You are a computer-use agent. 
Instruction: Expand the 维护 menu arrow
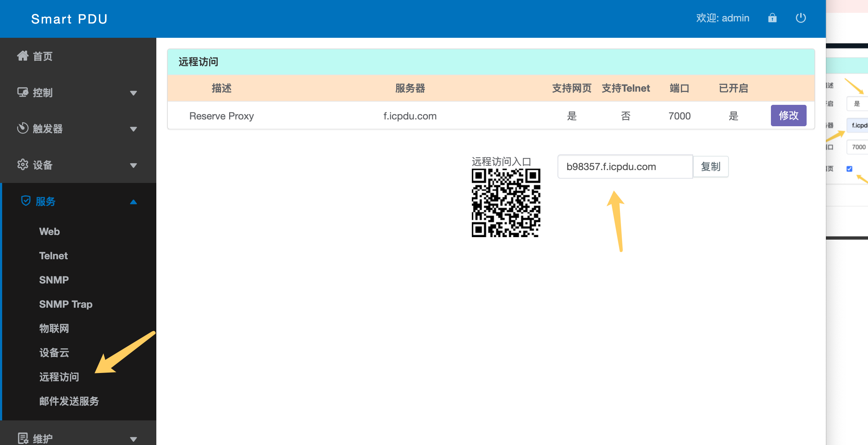pyautogui.click(x=133, y=439)
